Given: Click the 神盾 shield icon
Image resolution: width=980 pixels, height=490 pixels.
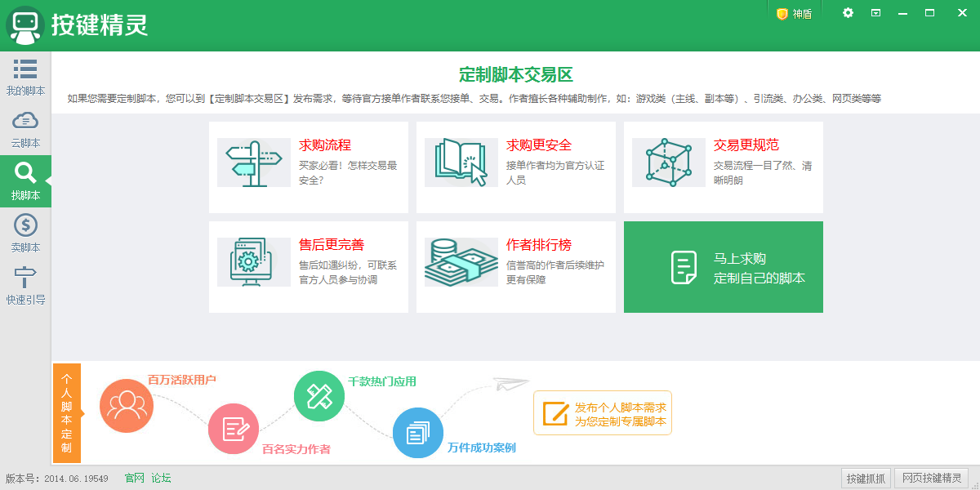Looking at the screenshot, I should click(782, 14).
